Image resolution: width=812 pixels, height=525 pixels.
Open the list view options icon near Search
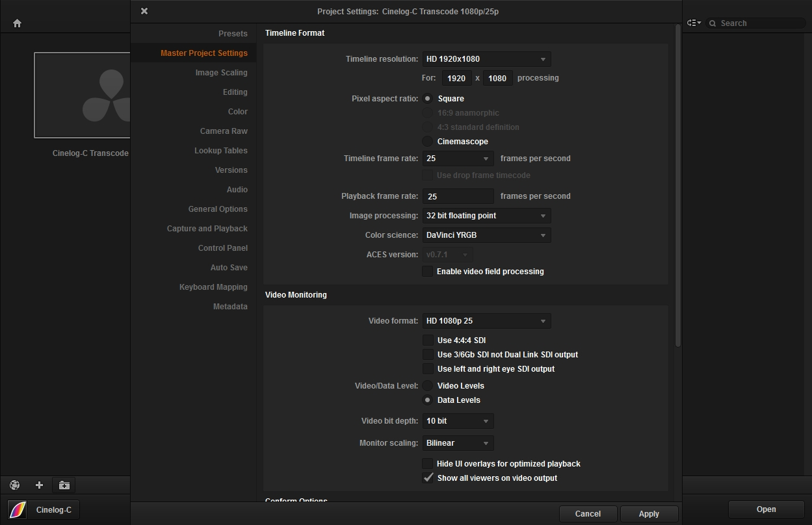(x=694, y=23)
